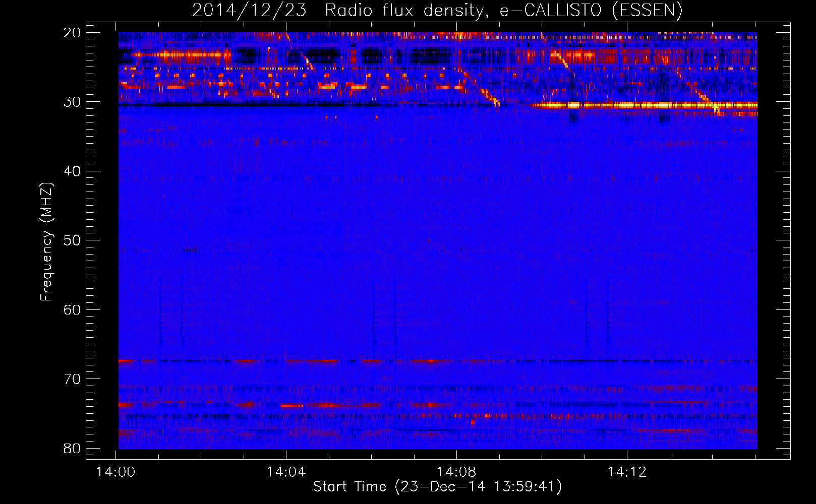816x504 pixels.
Task: Click the "60" frequency tick label
Action: point(72,309)
